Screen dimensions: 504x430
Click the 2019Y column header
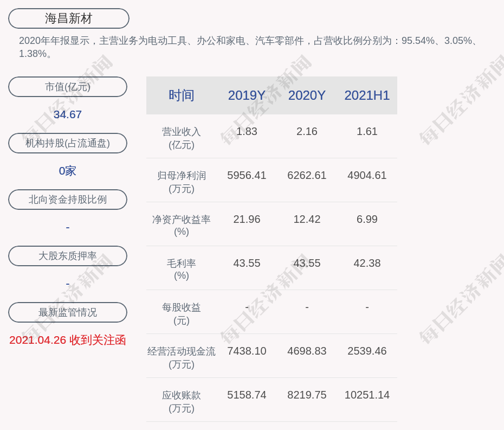click(x=247, y=95)
